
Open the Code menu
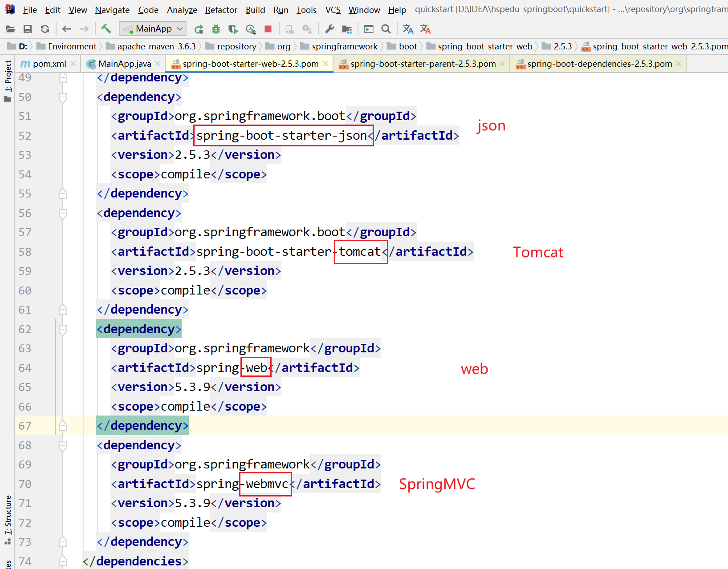coord(148,10)
